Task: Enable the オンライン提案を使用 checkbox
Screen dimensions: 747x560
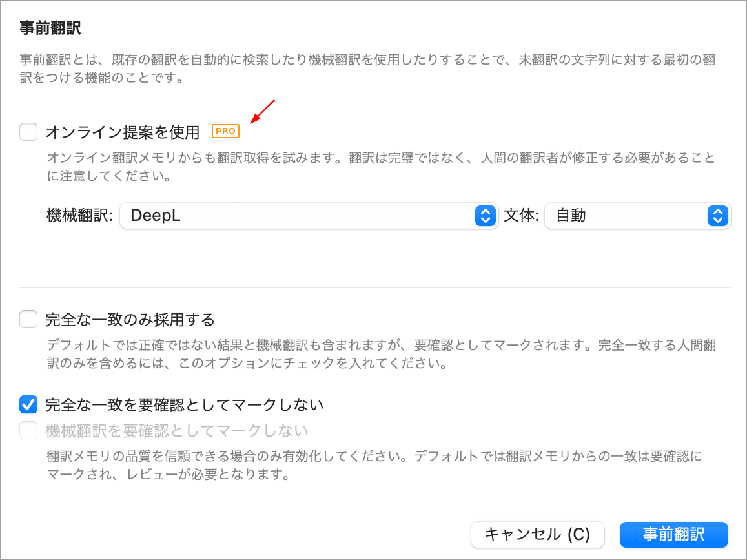Action: coord(28,132)
